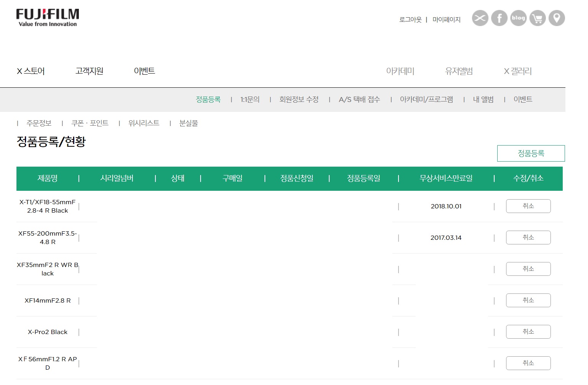This screenshot has width=588, height=385.
Task: Go to 마이페이지
Action: click(x=446, y=20)
